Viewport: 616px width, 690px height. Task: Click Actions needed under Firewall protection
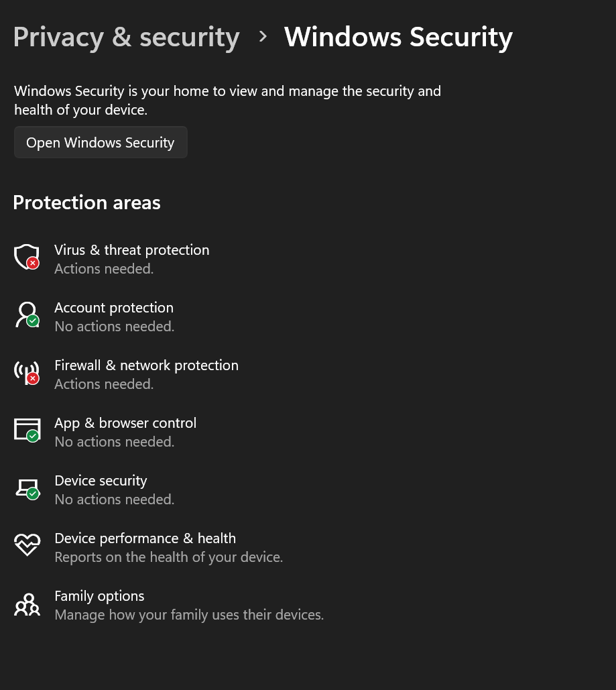point(104,384)
